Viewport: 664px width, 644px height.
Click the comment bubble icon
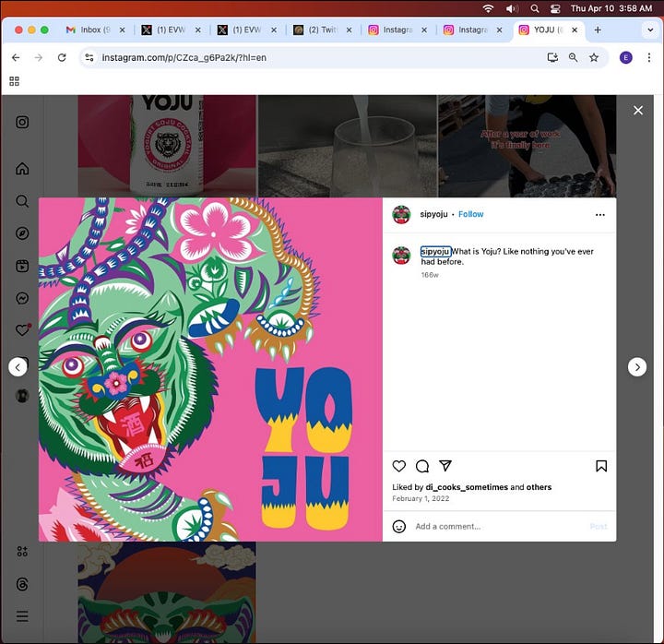422,466
